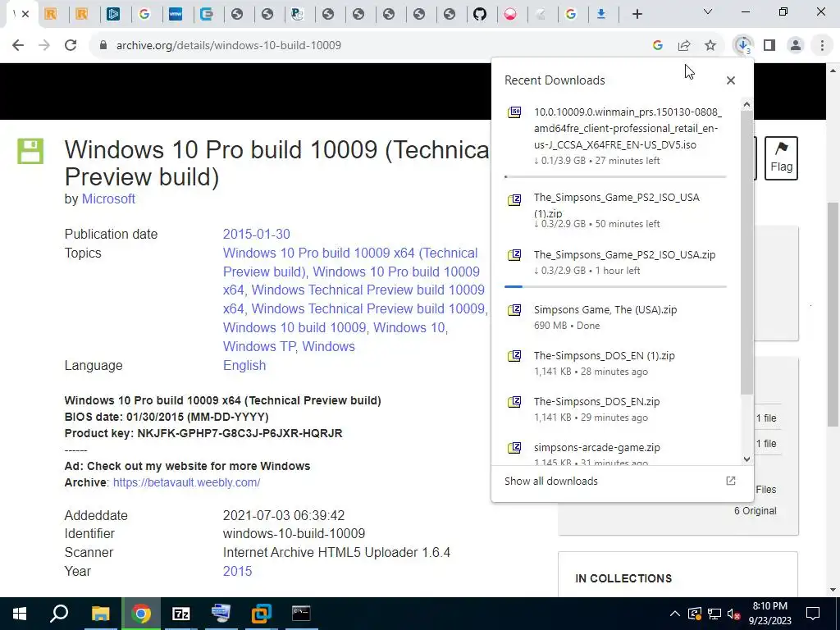This screenshot has height=630, width=840.
Task: Show hidden system tray icons
Action: coord(675,614)
